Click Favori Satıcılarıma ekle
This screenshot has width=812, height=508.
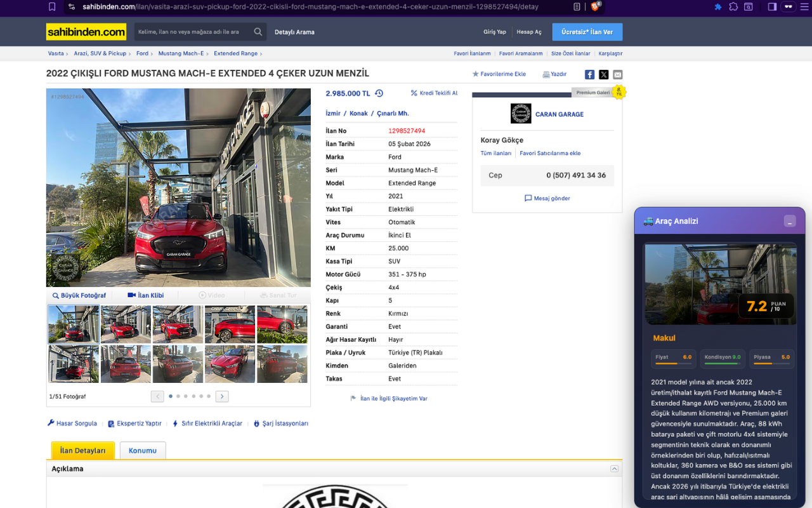550,153
